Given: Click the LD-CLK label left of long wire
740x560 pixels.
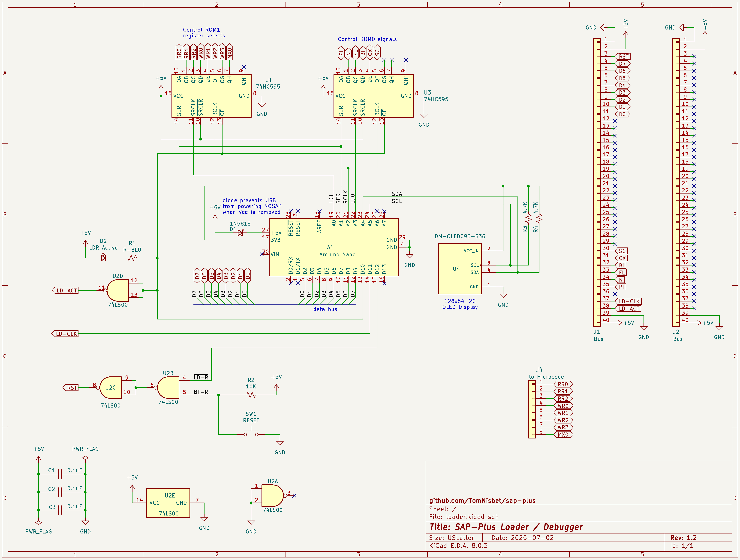Looking at the screenshot, I should pyautogui.click(x=65, y=334).
